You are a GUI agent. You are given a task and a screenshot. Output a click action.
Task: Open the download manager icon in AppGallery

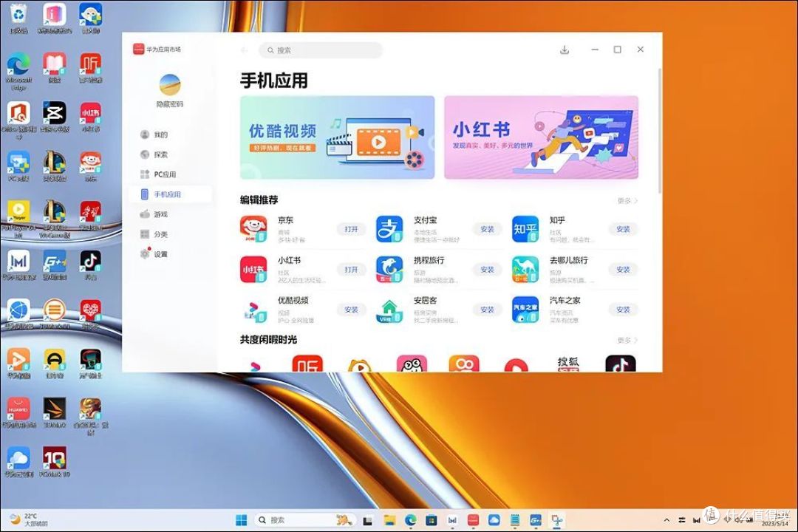[x=565, y=50]
